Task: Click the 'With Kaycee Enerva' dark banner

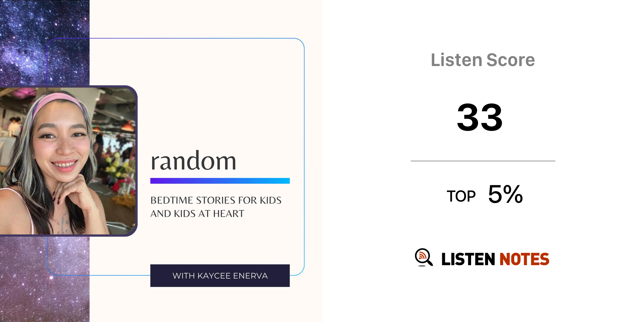Action: point(220,275)
